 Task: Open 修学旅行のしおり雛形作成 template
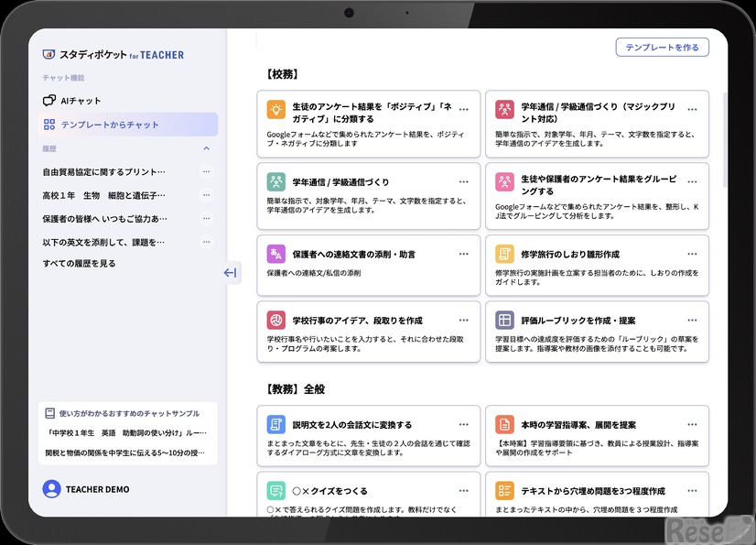click(598, 266)
